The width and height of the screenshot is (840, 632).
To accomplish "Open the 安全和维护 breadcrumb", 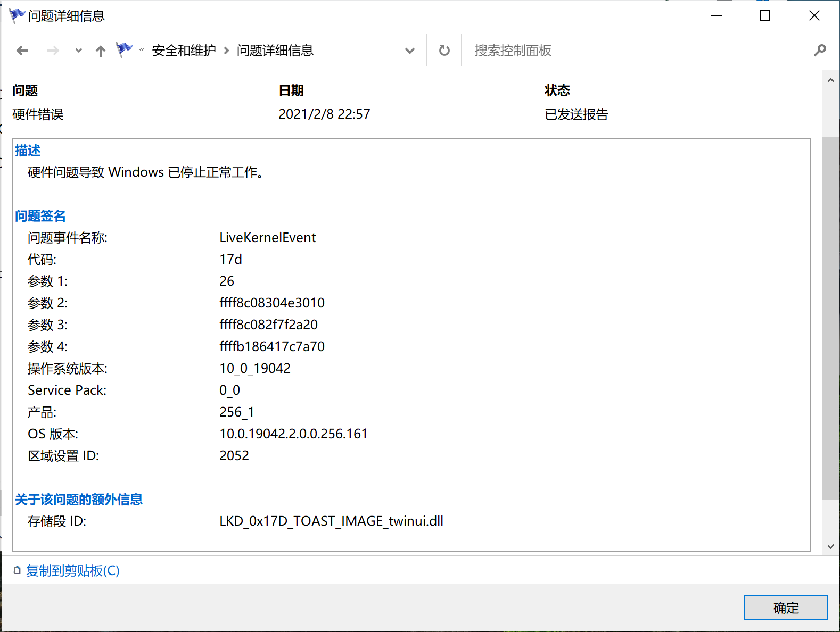I will tap(184, 51).
